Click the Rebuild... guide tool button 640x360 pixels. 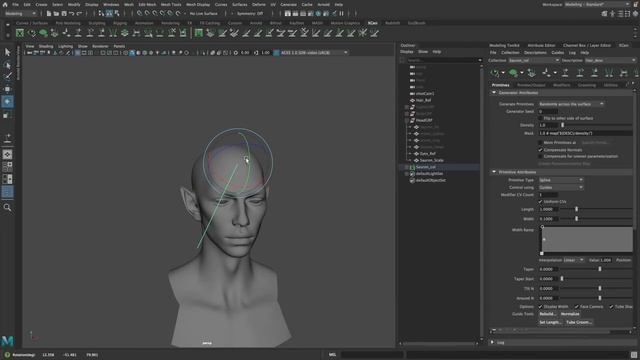coord(548,314)
